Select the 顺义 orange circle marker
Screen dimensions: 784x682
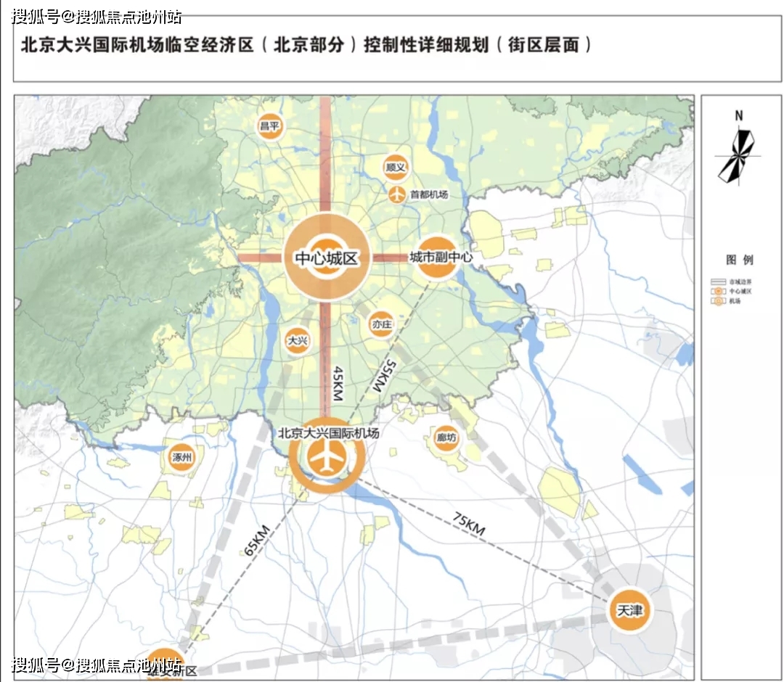(396, 167)
